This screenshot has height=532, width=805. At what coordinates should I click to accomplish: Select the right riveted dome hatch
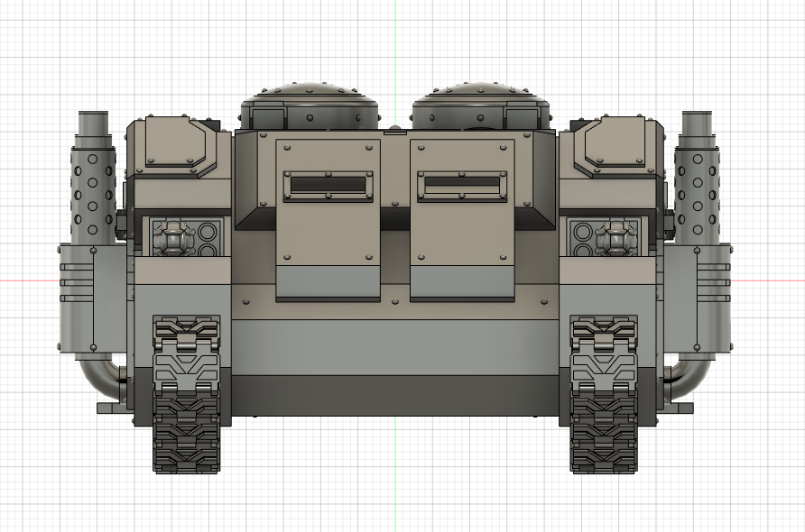coord(481,105)
